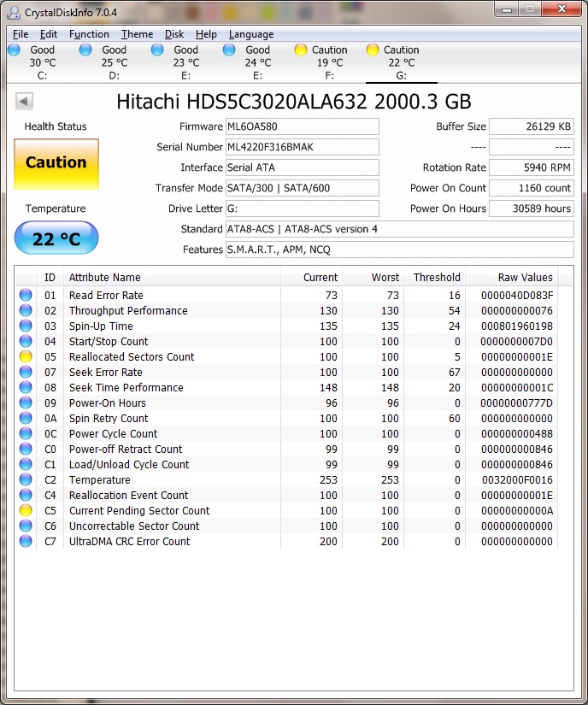Click the blue orb for UltraDMA CRC Error Count
This screenshot has height=705, width=588.
click(x=26, y=541)
